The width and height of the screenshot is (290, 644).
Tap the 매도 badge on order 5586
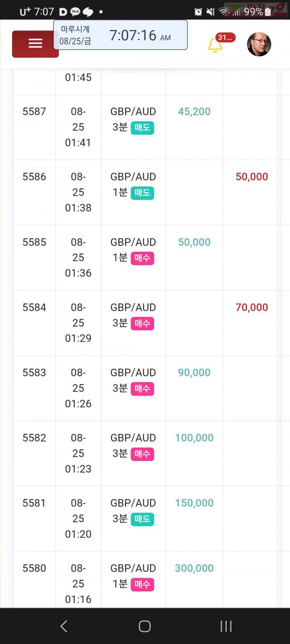142,193
